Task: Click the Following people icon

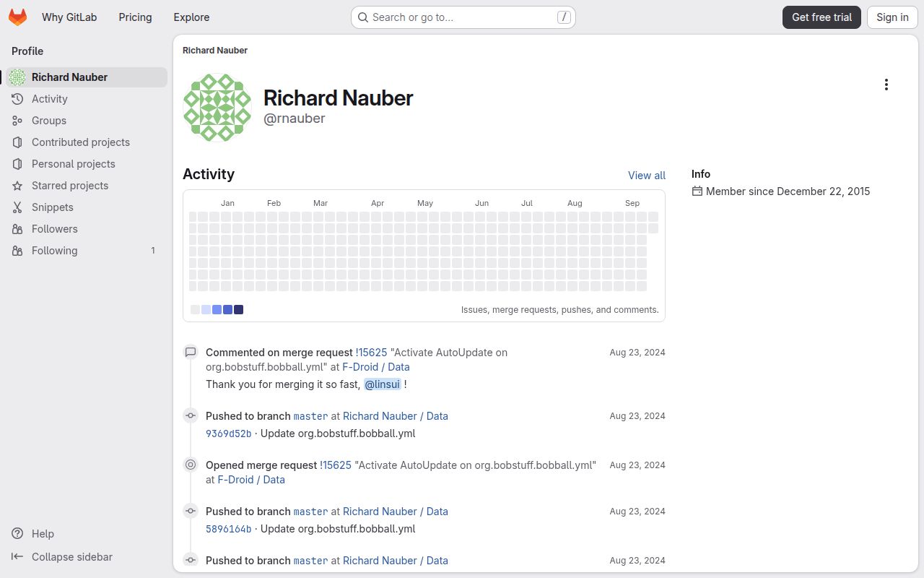Action: coord(17,251)
